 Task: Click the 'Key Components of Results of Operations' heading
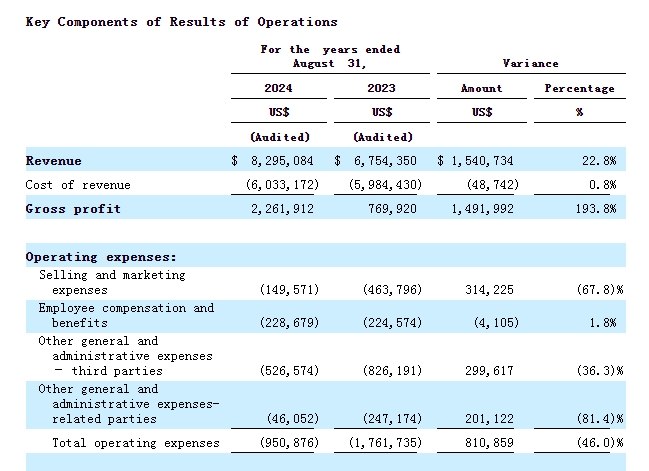(181, 22)
